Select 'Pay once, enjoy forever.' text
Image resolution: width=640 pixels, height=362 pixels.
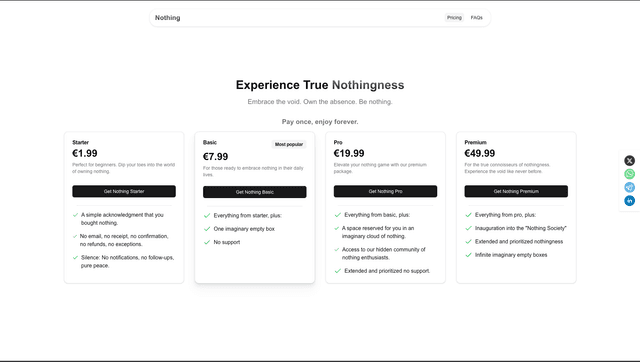[x=320, y=122]
